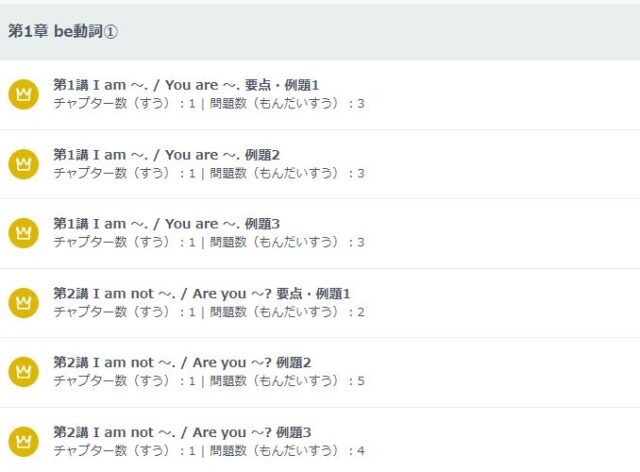Open 第1講 I am / You are 例題3
The height and width of the screenshot is (472, 640).
coord(166,224)
